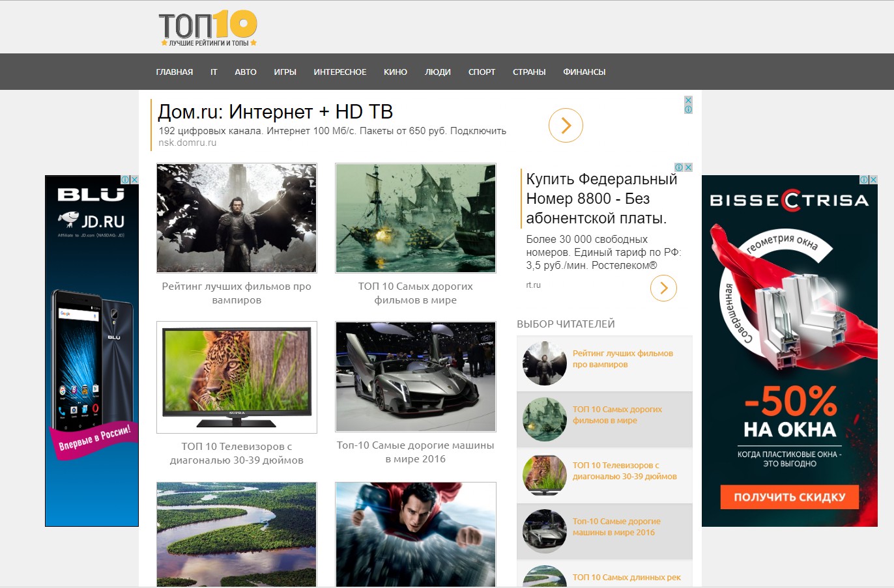Click the nsk.domru.ru ad URL
The height and width of the screenshot is (588, 894).
click(188, 143)
